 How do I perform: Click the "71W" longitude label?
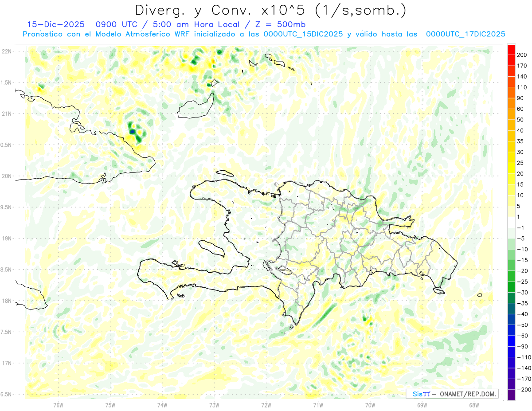318,405
